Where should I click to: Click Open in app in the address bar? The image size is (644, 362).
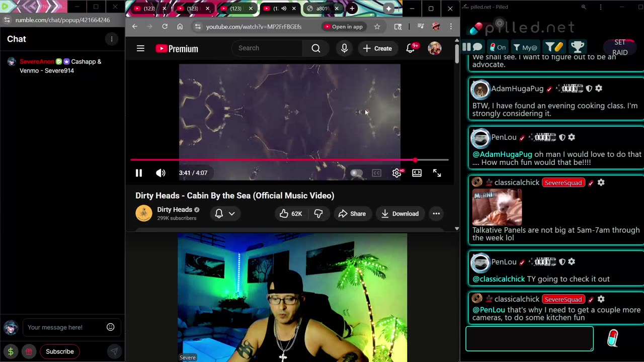[344, 27]
